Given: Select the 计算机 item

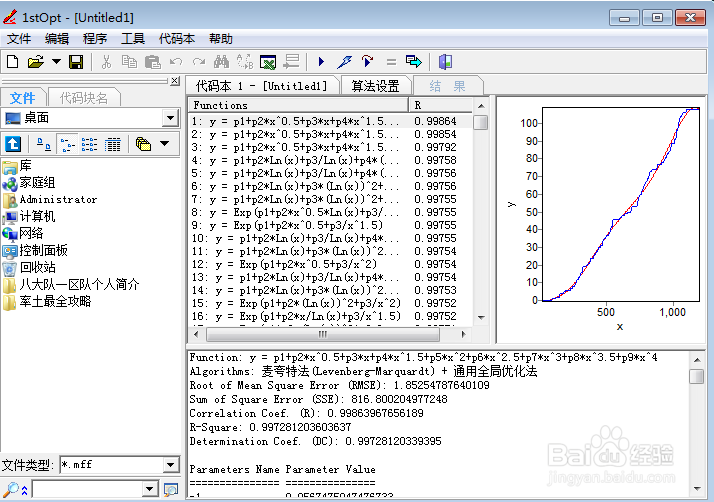Looking at the screenshot, I should point(29,216).
